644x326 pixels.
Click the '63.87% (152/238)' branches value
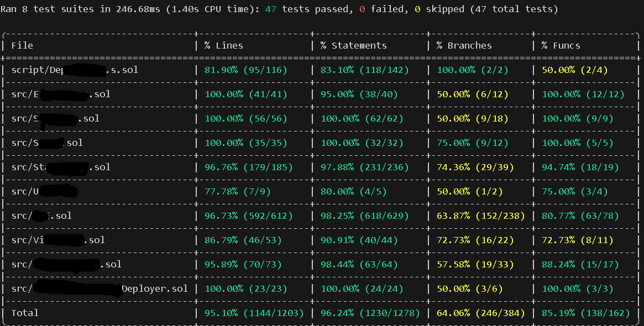tap(480, 215)
